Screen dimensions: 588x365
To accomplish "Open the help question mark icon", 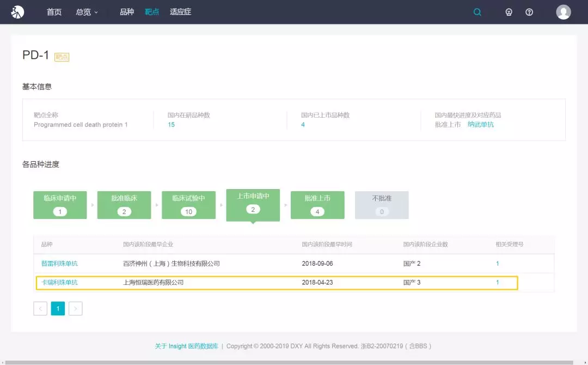I will pyautogui.click(x=529, y=12).
